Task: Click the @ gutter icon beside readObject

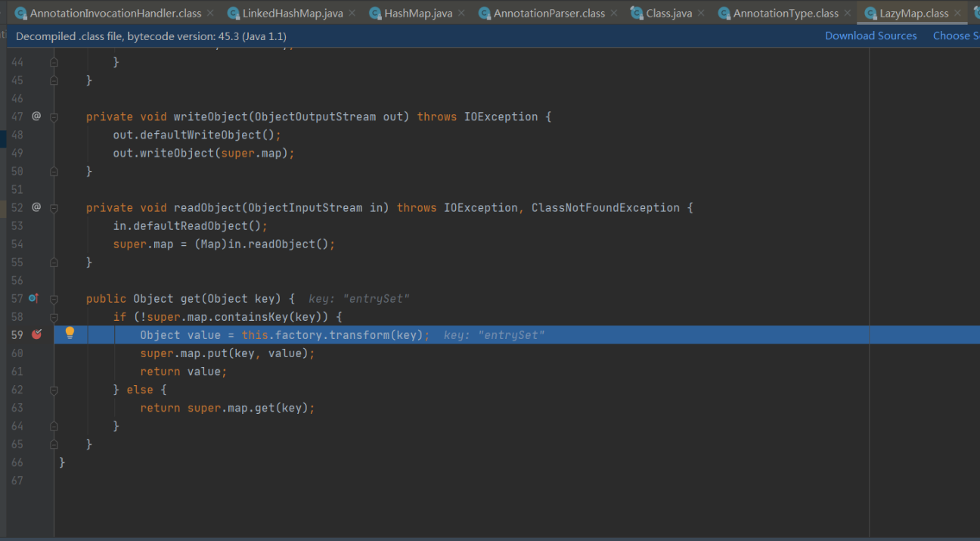Action: [x=36, y=207]
